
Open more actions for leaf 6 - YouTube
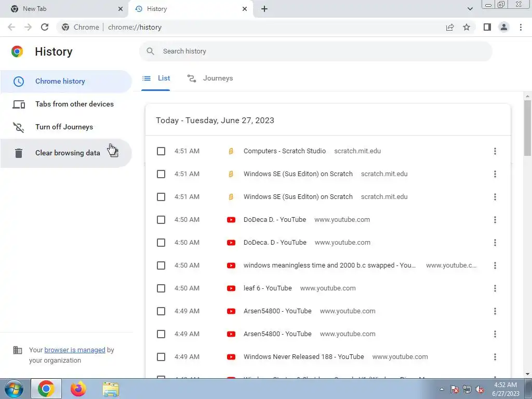click(x=495, y=288)
